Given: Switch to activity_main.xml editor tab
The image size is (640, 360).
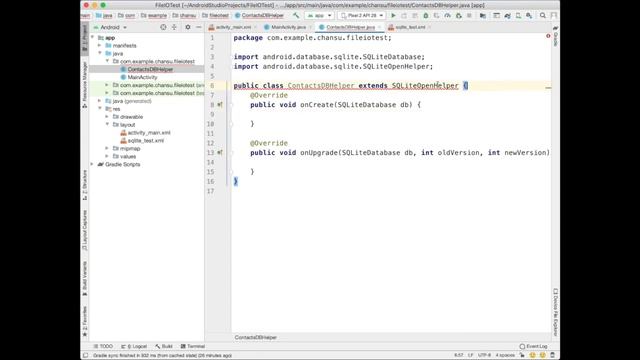Looking at the screenshot, I should click(233, 27).
